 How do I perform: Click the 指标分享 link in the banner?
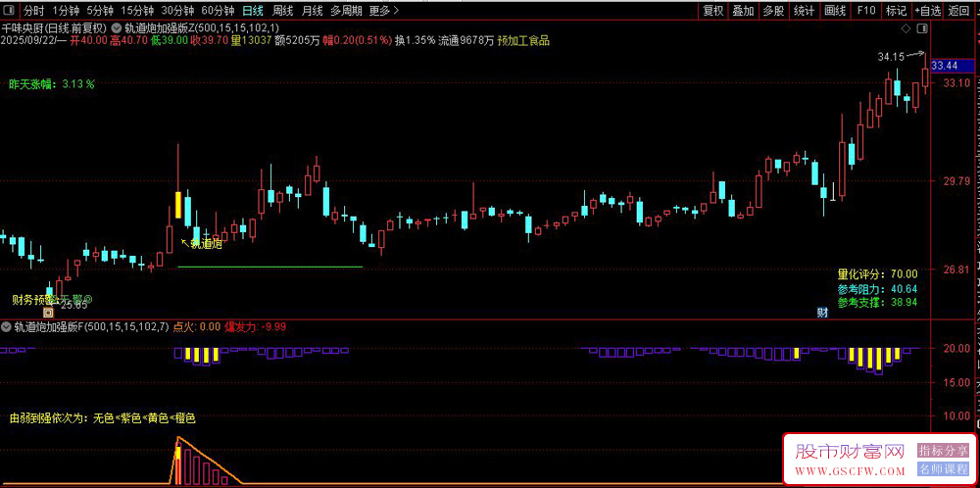943,451
